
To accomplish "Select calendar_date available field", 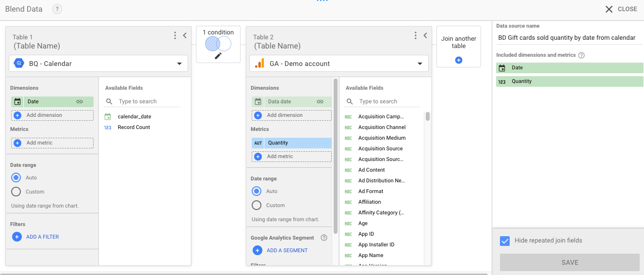I will [x=135, y=116].
